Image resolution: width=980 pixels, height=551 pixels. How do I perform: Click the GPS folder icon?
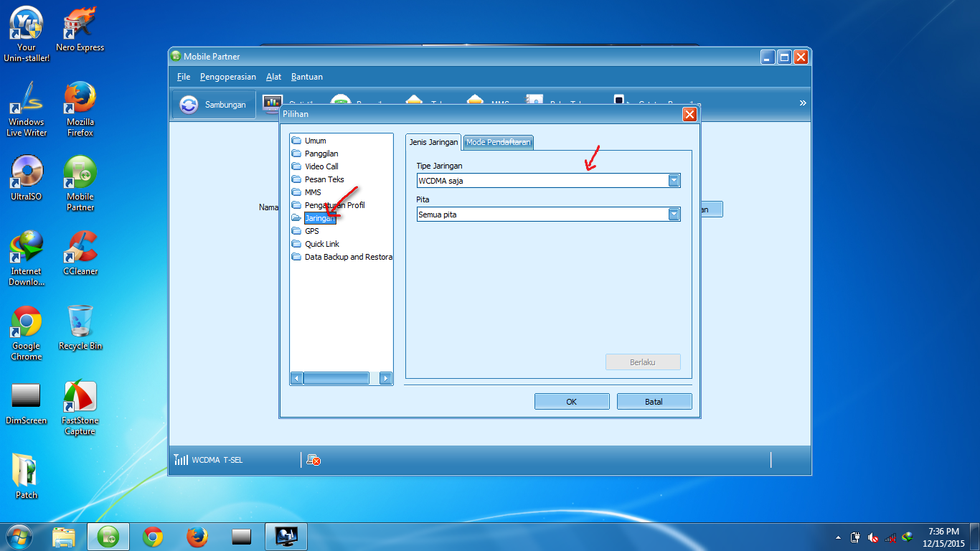click(x=296, y=231)
